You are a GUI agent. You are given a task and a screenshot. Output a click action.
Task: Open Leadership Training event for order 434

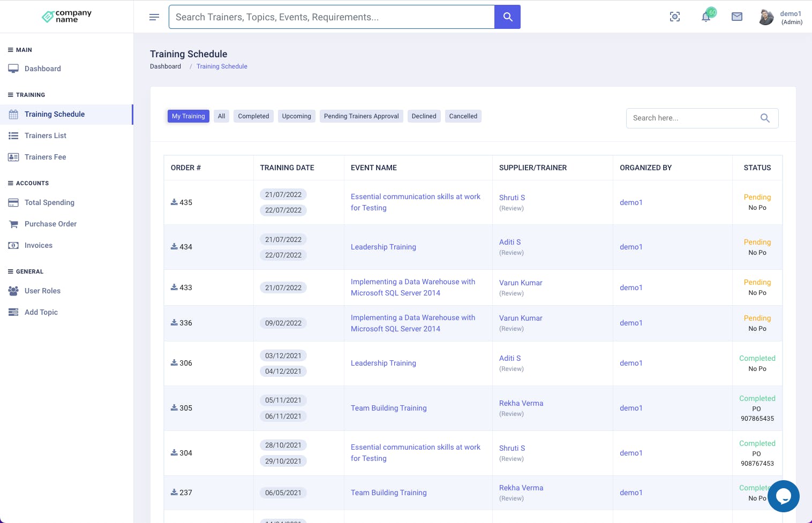pos(384,247)
